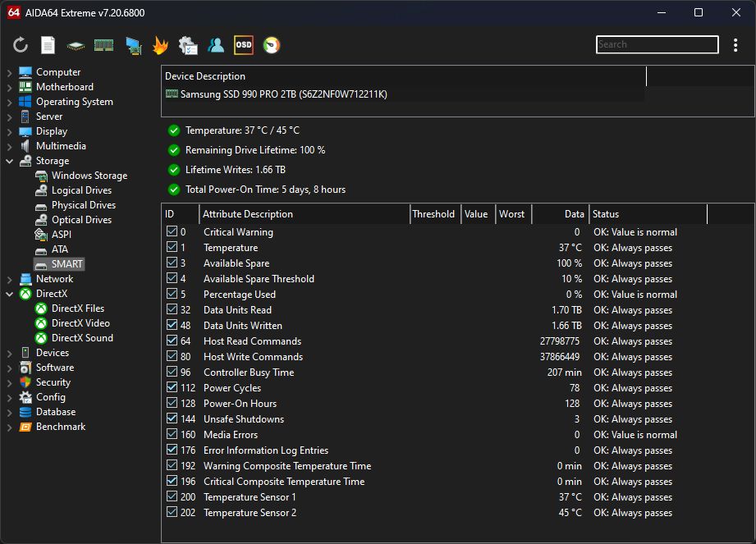756x544 pixels.
Task: Open the OSD panel icon
Action: coord(244,45)
